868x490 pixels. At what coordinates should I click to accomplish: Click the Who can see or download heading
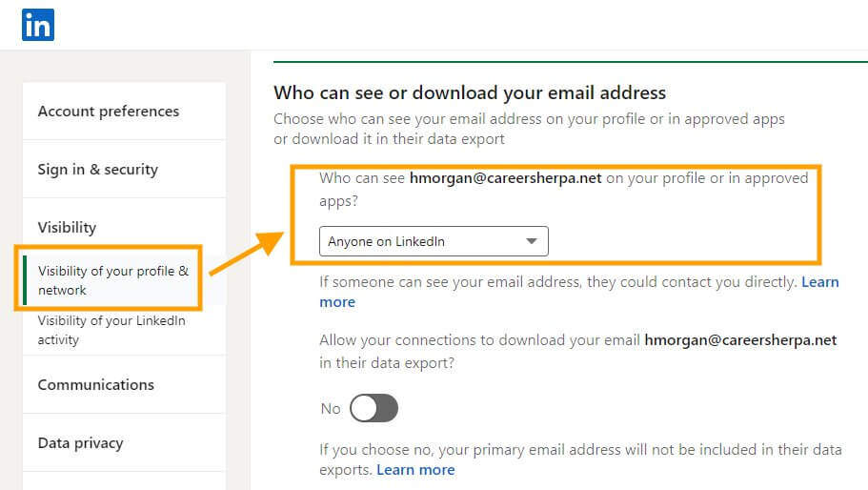(470, 92)
